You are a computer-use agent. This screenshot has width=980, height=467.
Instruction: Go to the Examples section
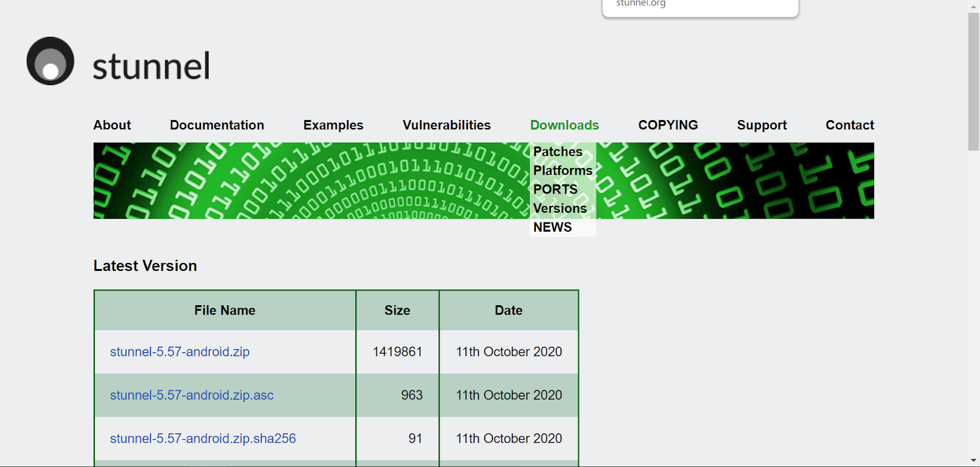[333, 125]
